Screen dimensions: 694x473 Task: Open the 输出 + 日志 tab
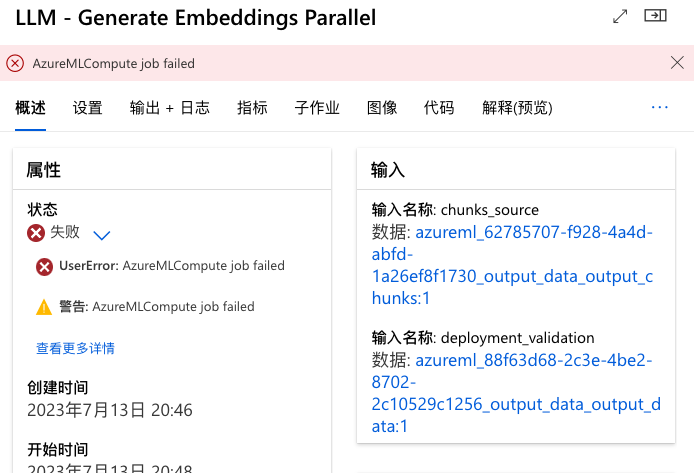169,108
